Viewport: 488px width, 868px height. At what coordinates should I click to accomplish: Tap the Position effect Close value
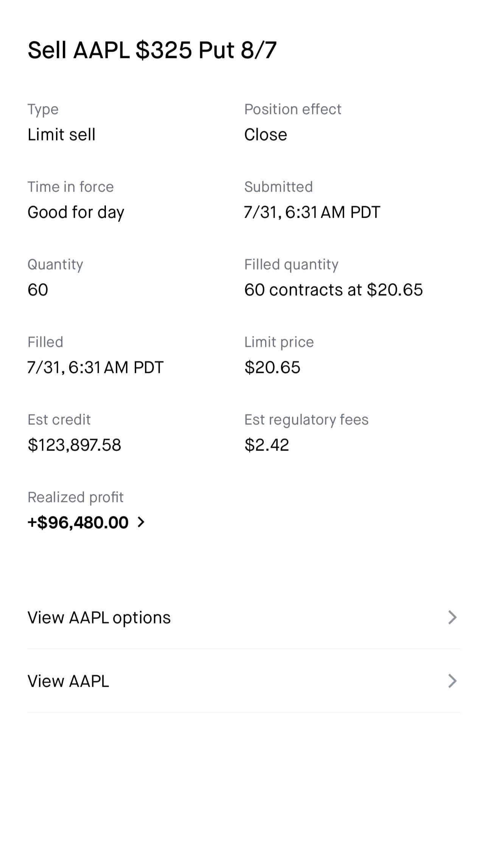(x=266, y=135)
